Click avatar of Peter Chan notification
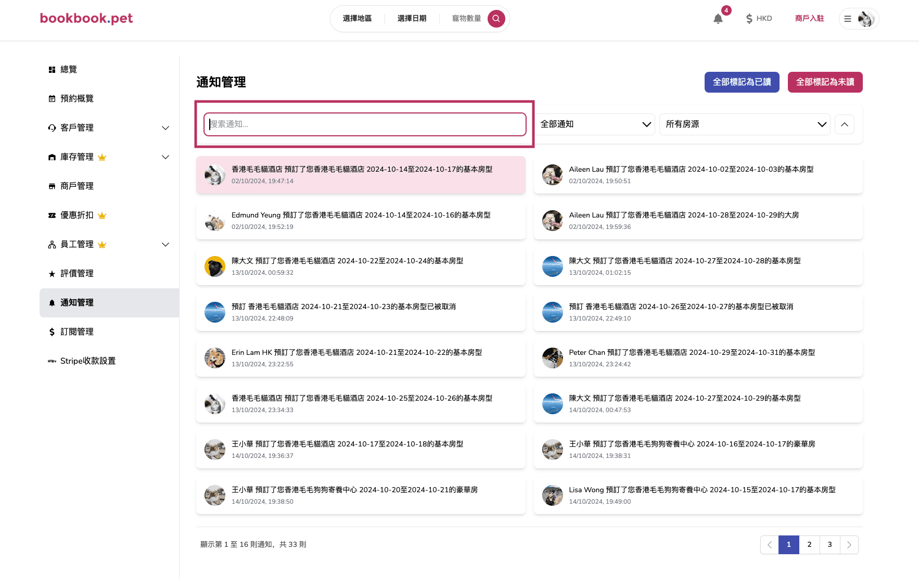The width and height of the screenshot is (919, 588). [x=553, y=358]
